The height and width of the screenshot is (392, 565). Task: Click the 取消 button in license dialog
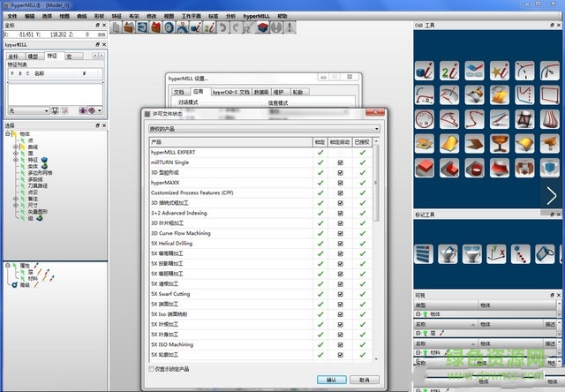365,380
